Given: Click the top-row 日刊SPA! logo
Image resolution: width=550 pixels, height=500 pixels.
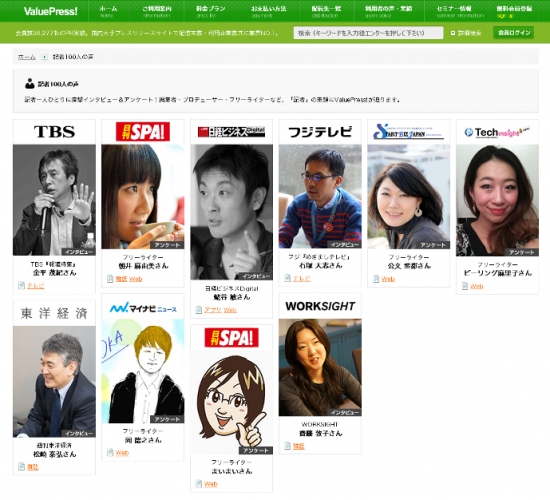Looking at the screenshot, I should [x=143, y=132].
